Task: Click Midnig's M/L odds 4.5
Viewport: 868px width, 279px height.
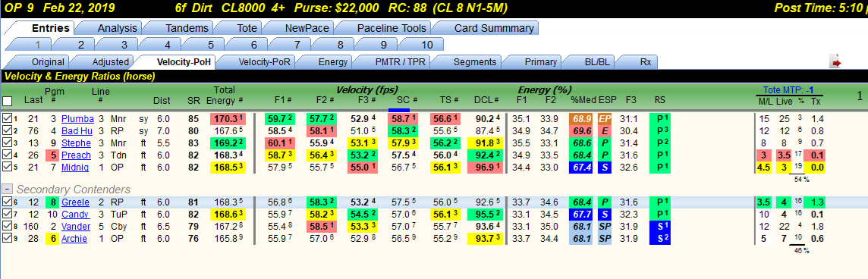Action: tap(763, 168)
